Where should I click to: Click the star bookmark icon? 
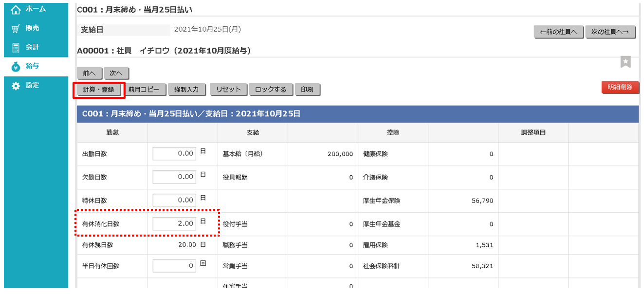(626, 62)
